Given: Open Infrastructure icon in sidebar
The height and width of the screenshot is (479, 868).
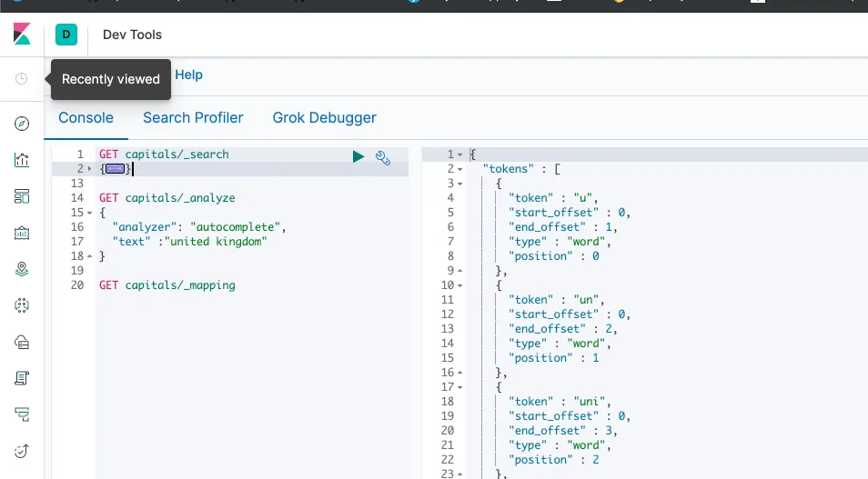Looking at the screenshot, I should coord(22,342).
